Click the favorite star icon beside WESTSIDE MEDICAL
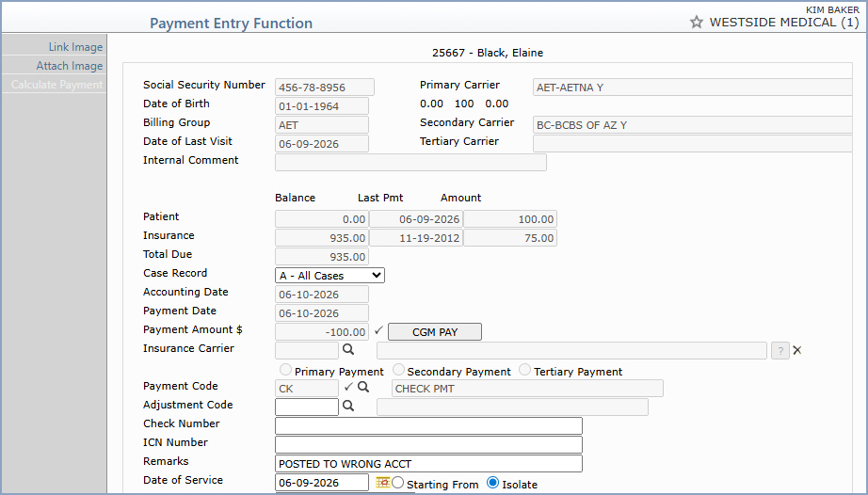This screenshot has height=495, width=868. pos(697,23)
